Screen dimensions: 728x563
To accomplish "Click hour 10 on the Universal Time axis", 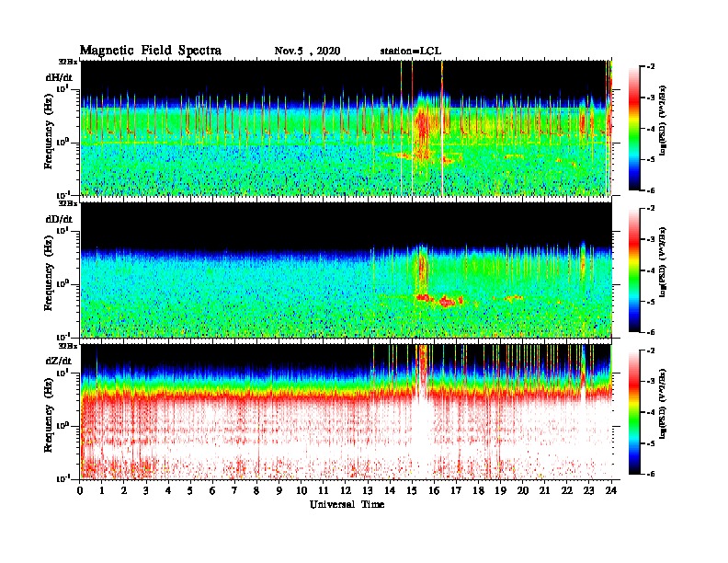I will 301,490.
